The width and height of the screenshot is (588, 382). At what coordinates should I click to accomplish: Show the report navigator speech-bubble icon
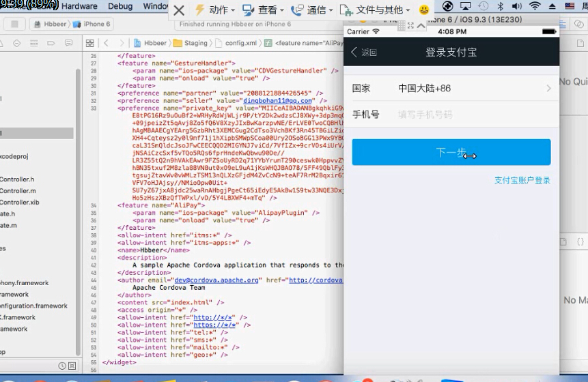pyautogui.click(x=68, y=43)
